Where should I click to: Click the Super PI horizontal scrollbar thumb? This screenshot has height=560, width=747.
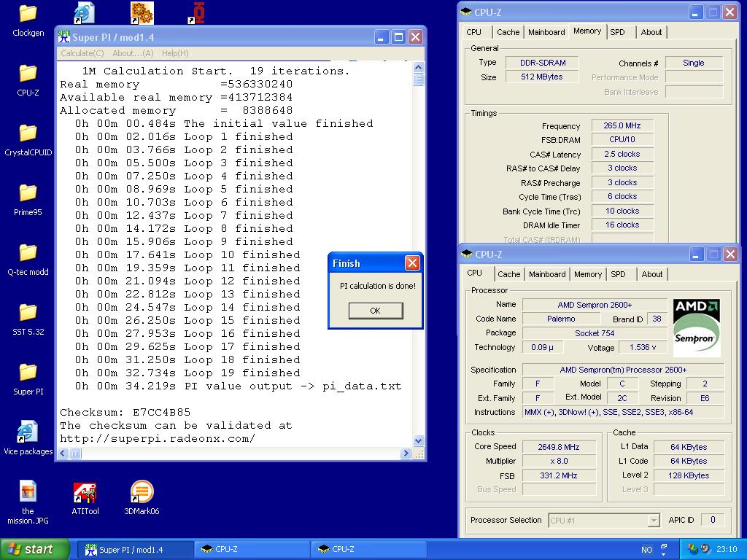(75, 454)
